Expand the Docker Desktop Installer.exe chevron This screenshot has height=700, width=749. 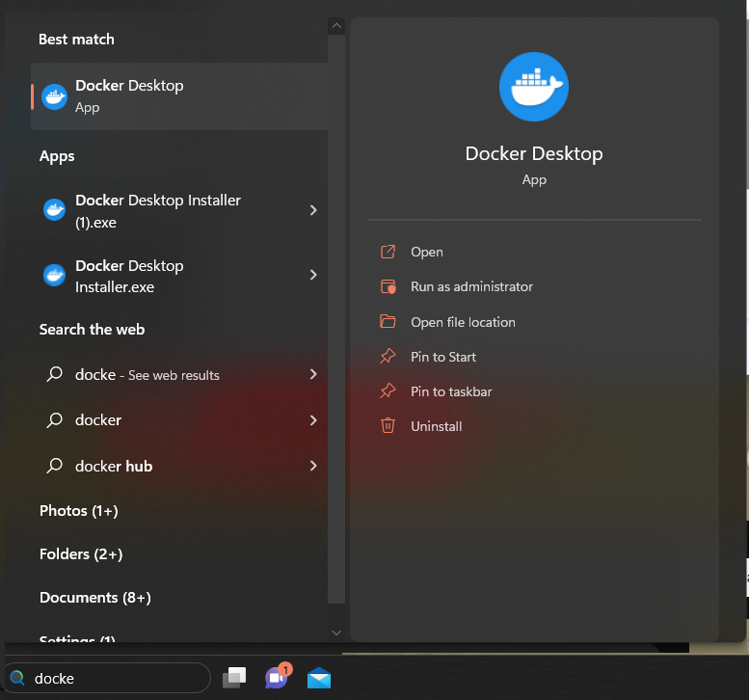313,276
